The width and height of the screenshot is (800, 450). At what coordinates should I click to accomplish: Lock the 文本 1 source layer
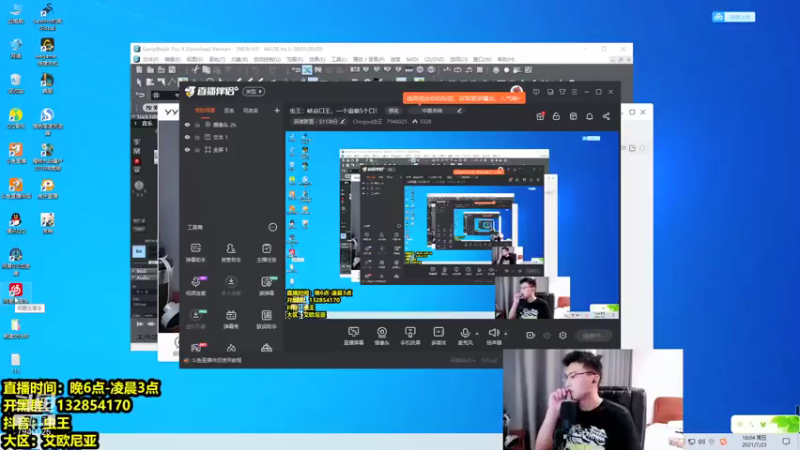(197, 137)
